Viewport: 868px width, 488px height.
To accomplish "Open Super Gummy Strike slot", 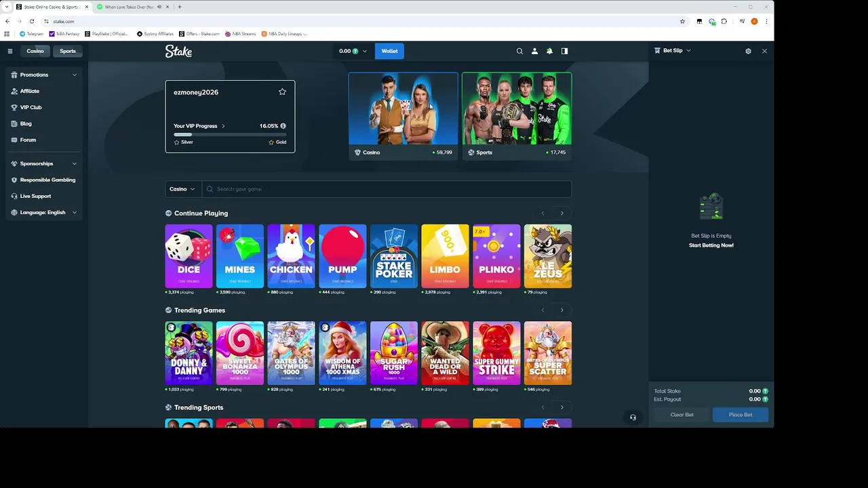I will tap(496, 353).
